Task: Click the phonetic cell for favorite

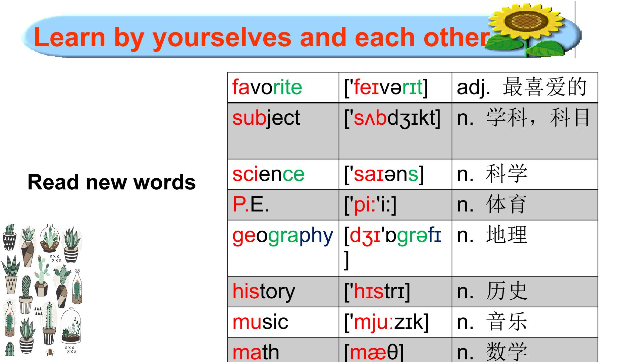Action: [395, 87]
